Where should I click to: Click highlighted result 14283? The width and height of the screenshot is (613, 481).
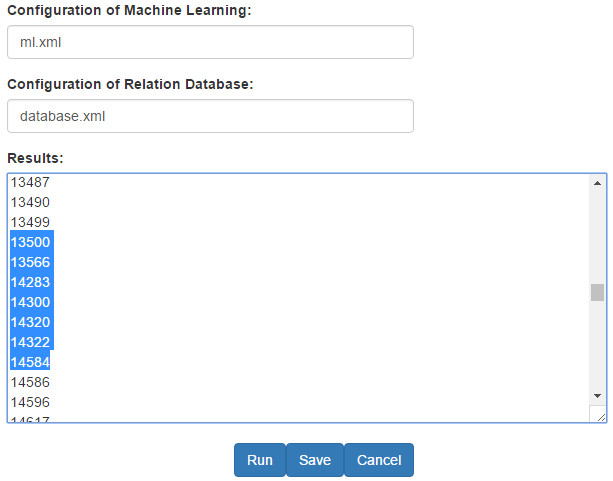point(30,282)
